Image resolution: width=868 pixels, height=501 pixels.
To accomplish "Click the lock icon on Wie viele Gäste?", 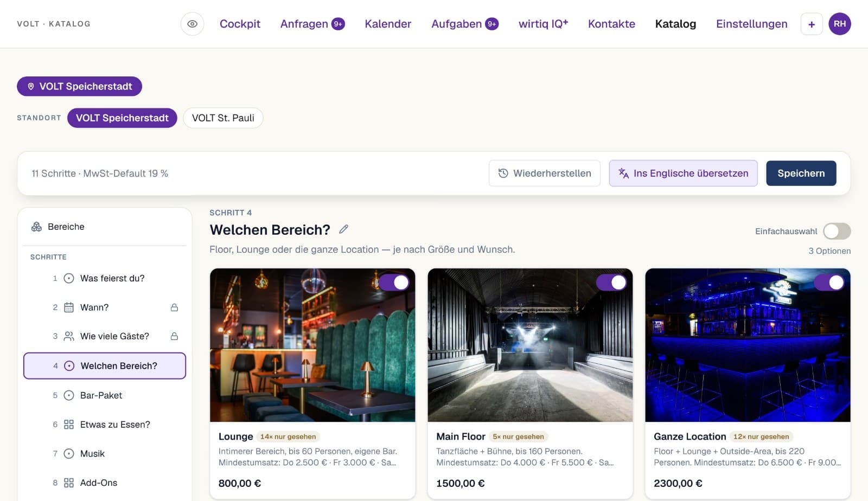I will point(174,336).
